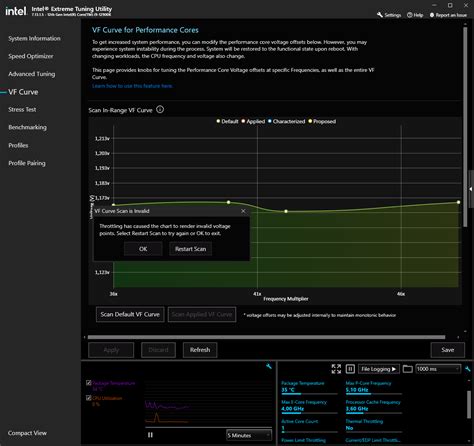This screenshot has width=474, height=446.
Task: Open the 1000 ms polling interval dropdown
Action: coord(438,369)
